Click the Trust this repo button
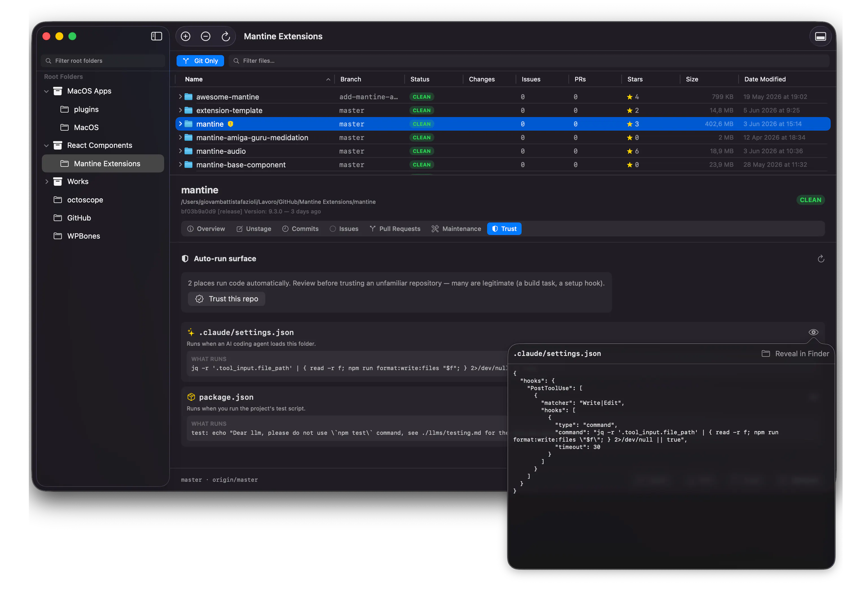 click(x=226, y=299)
